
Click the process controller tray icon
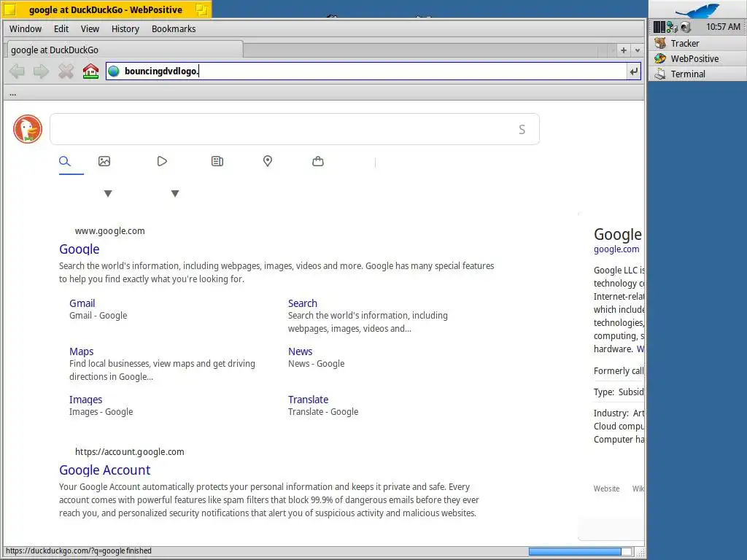point(659,27)
